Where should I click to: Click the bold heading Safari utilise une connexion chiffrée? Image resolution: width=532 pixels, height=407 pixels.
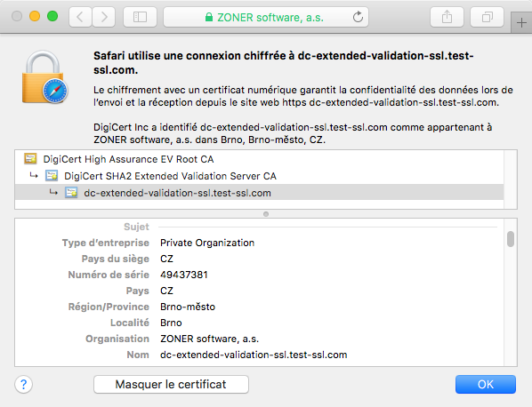tap(283, 63)
